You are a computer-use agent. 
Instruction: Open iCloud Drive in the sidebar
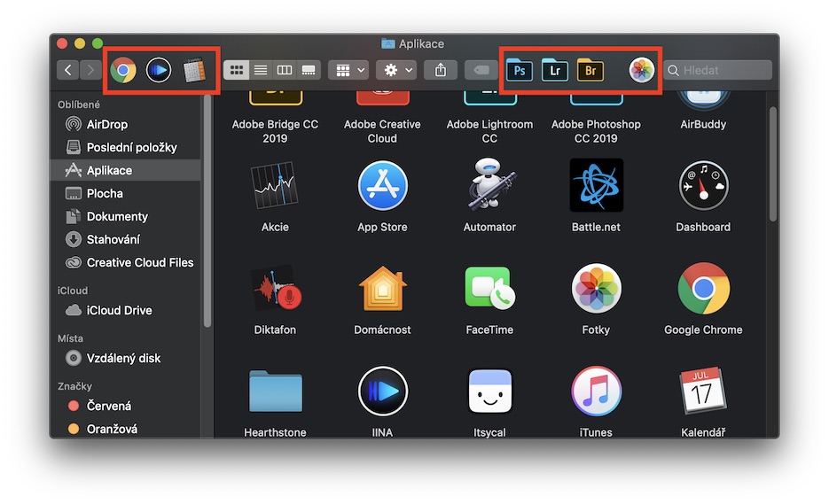(x=125, y=310)
